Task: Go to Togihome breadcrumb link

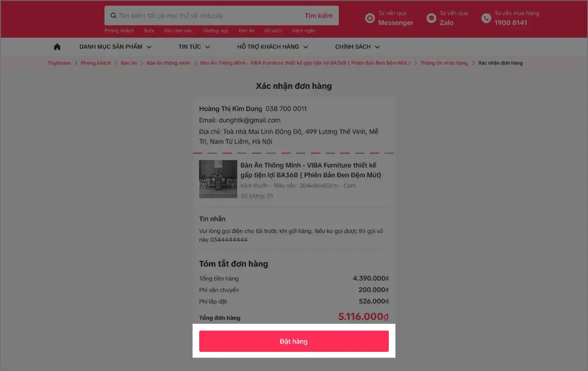Action: (x=59, y=63)
